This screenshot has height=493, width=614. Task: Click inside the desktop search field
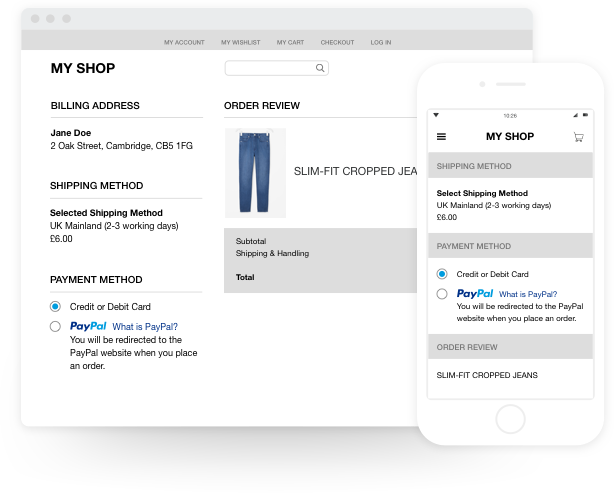pyautogui.click(x=268, y=68)
